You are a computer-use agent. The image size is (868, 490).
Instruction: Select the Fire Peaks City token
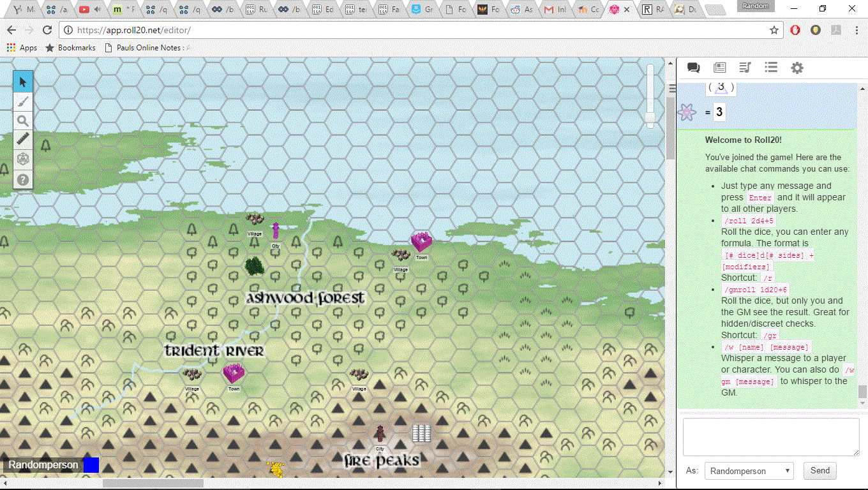[380, 434]
